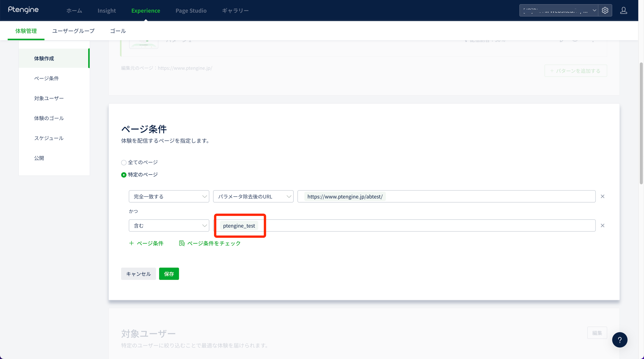Viewport: 644px width, 359px height.
Task: Open the パラメータ除去後のURL dropdown
Action: pos(253,196)
